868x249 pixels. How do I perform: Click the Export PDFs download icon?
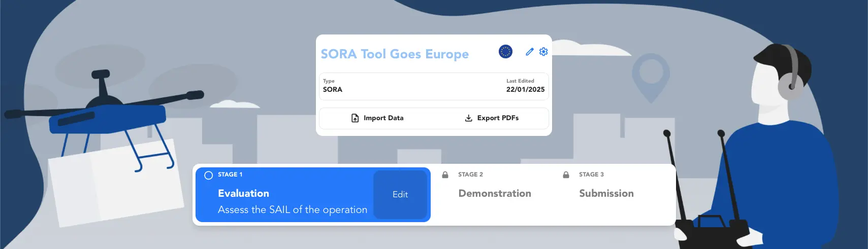[x=468, y=118]
